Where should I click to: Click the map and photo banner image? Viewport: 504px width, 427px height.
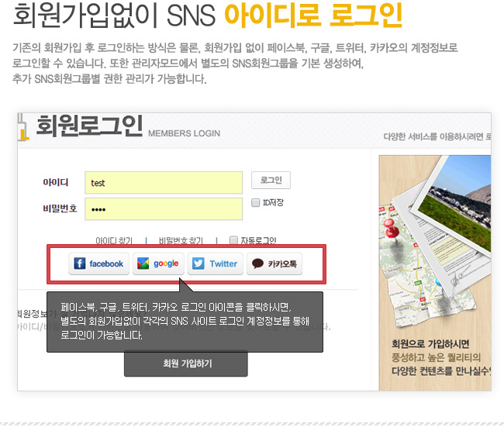(x=435, y=273)
